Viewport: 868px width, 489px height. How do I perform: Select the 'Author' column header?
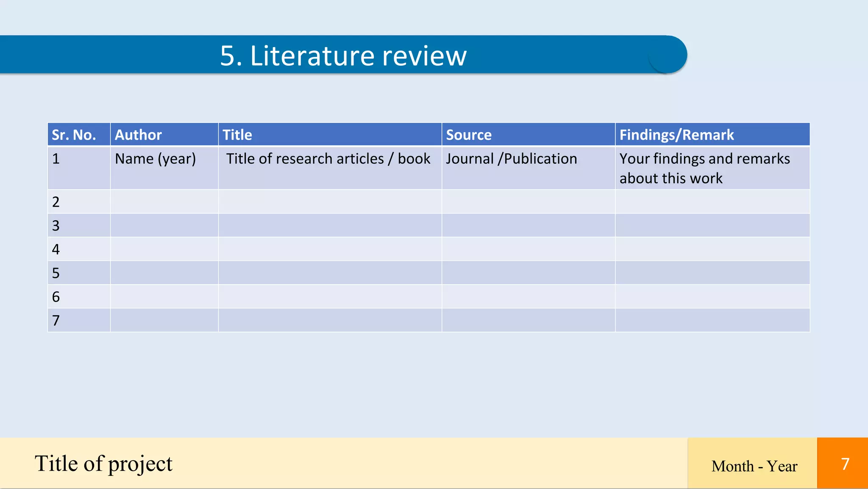click(x=164, y=134)
